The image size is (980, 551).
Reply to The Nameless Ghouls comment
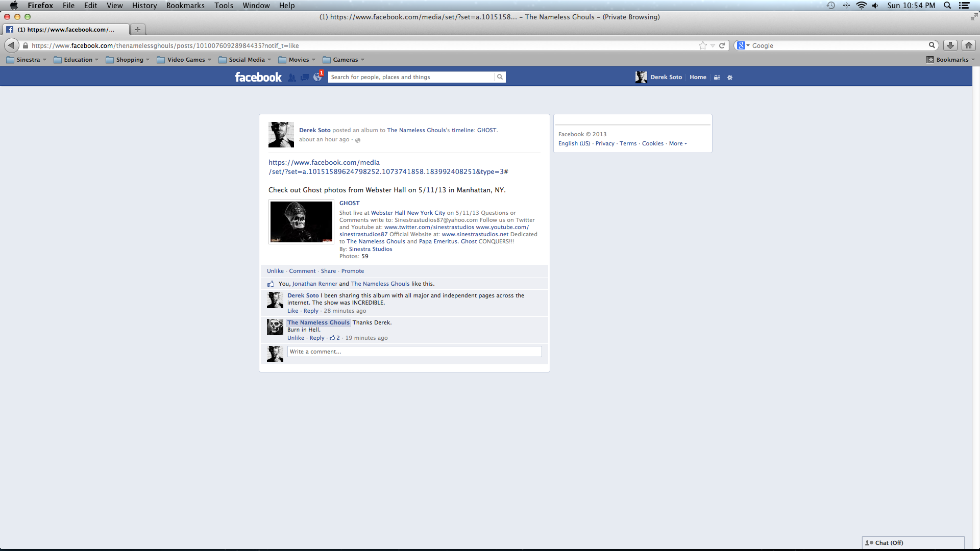point(316,338)
